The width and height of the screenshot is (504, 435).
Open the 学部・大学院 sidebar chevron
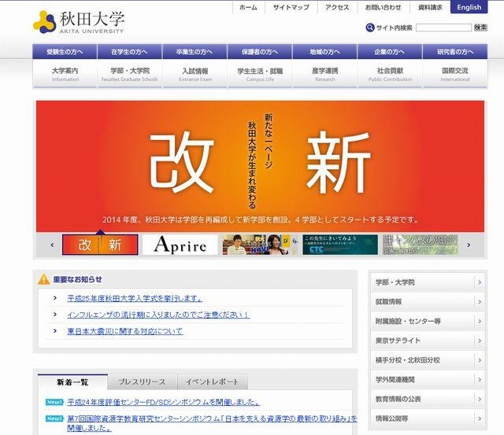(480, 282)
